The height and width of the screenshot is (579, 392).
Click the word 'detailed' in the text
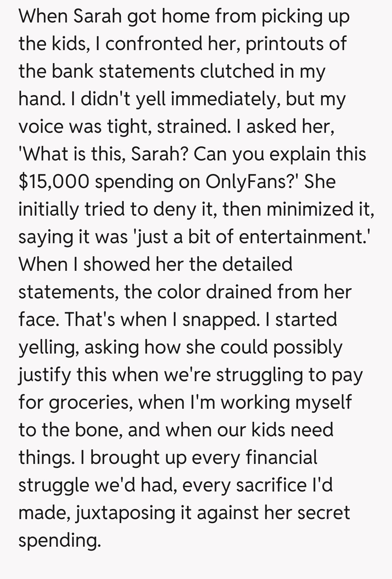click(257, 264)
